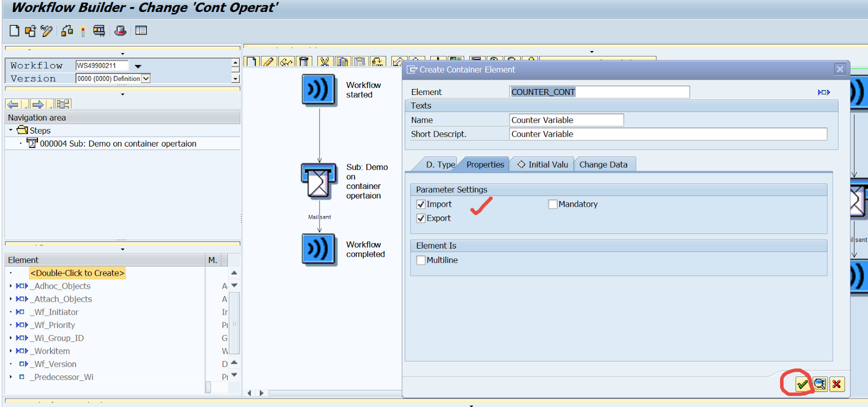Activate workflow with the magic wand icon
This screenshot has width=868, height=407.
pos(83,31)
